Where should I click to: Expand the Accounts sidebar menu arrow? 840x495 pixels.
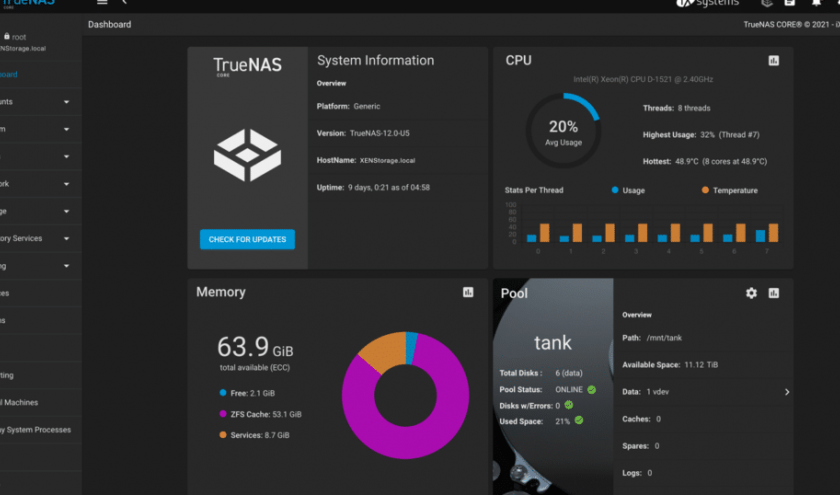tap(66, 102)
